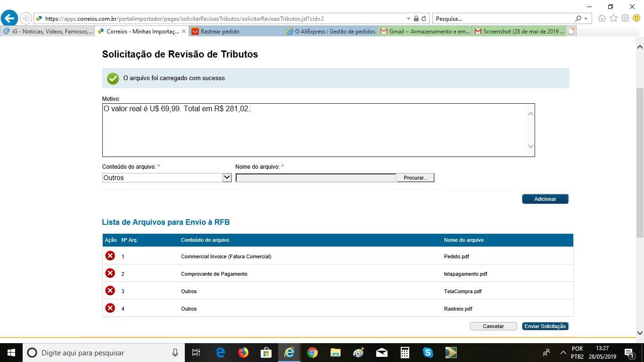The image size is (644, 362).
Task: Launch Firefox from taskbar
Action: [x=243, y=353]
